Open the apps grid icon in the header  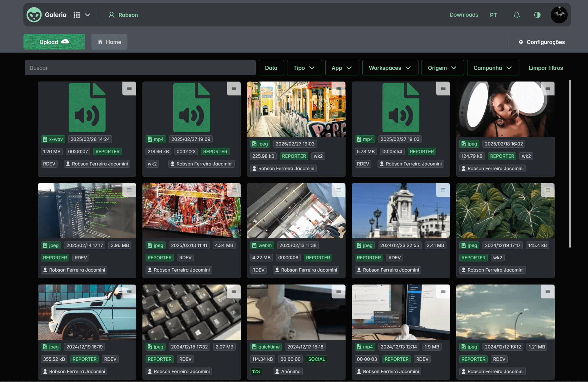[77, 14]
